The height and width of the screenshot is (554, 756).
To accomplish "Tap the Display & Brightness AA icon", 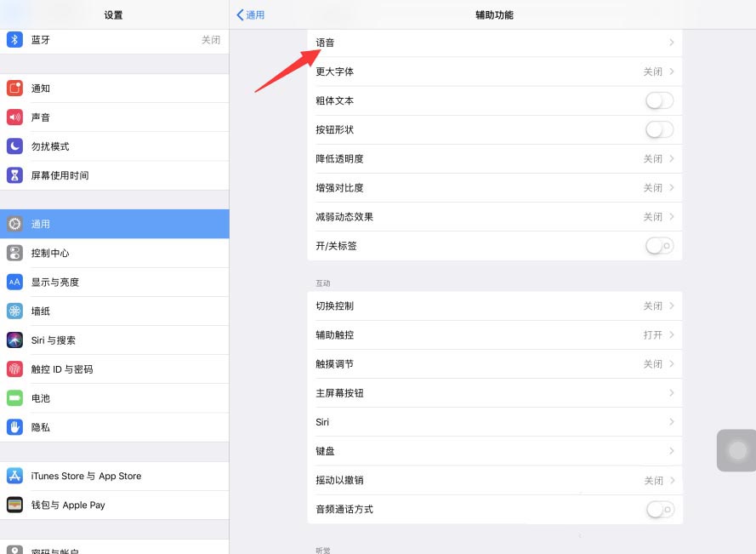I will [x=14, y=282].
